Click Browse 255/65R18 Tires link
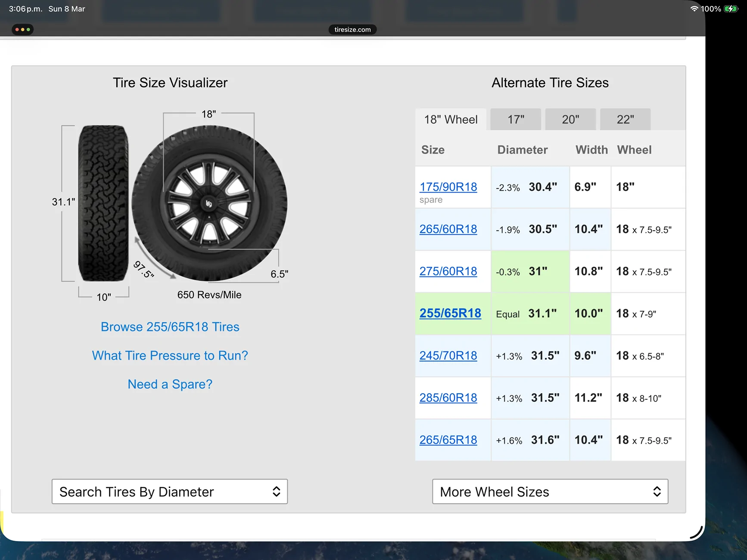The image size is (747, 560). 170,327
